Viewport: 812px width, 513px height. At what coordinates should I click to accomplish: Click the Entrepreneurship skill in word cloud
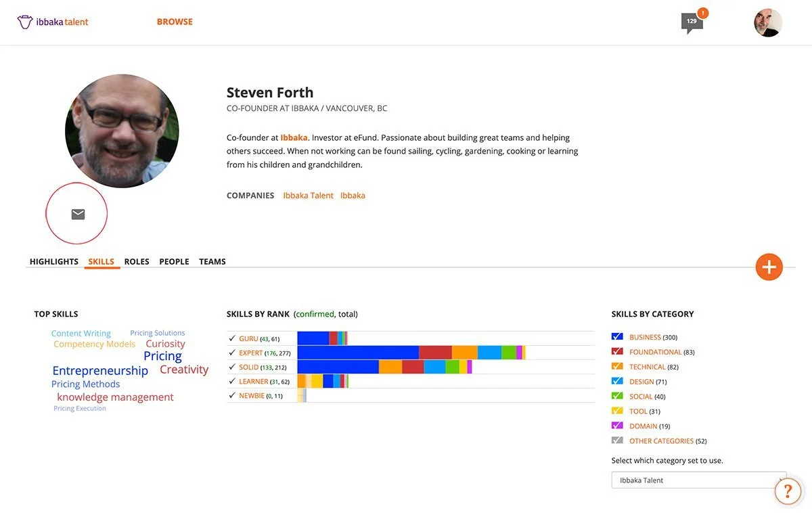[100, 371]
